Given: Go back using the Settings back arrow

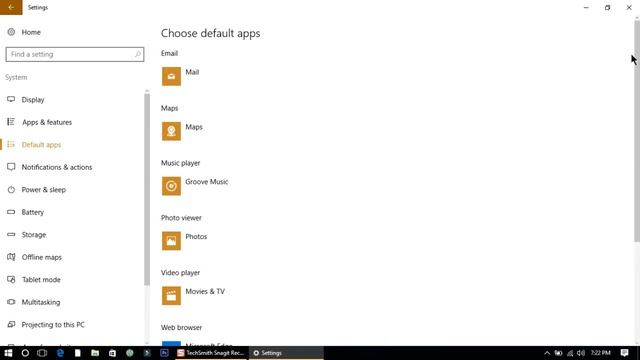Looking at the screenshot, I should [x=11, y=7].
